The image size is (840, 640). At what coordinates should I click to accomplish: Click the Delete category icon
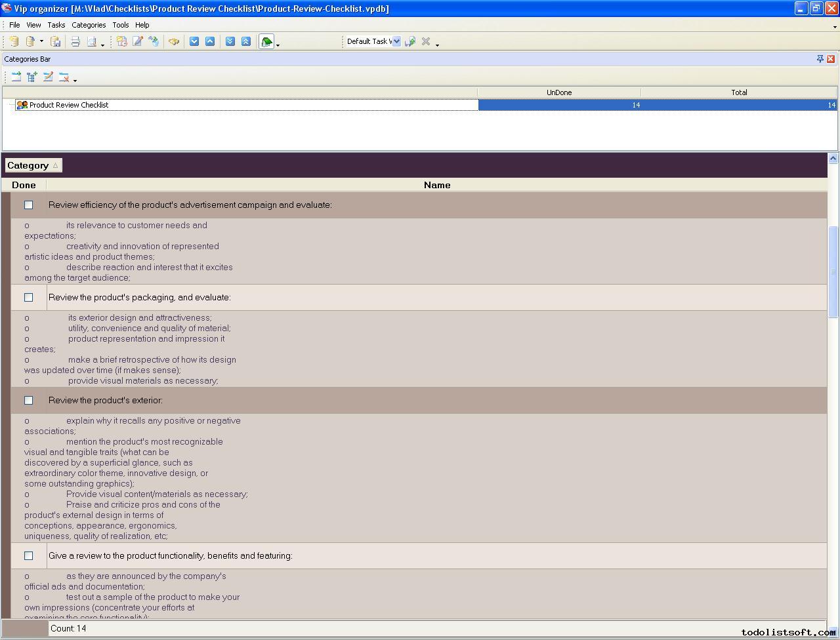(64, 77)
